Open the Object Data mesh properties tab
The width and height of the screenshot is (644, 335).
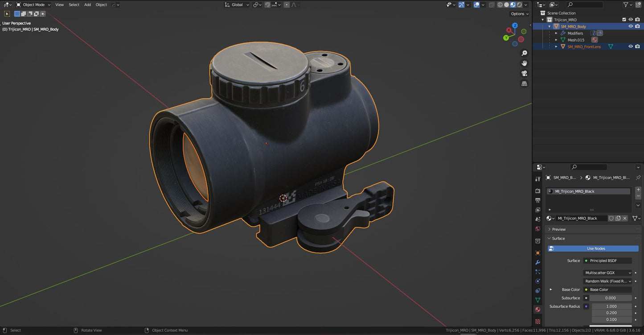tap(538, 300)
